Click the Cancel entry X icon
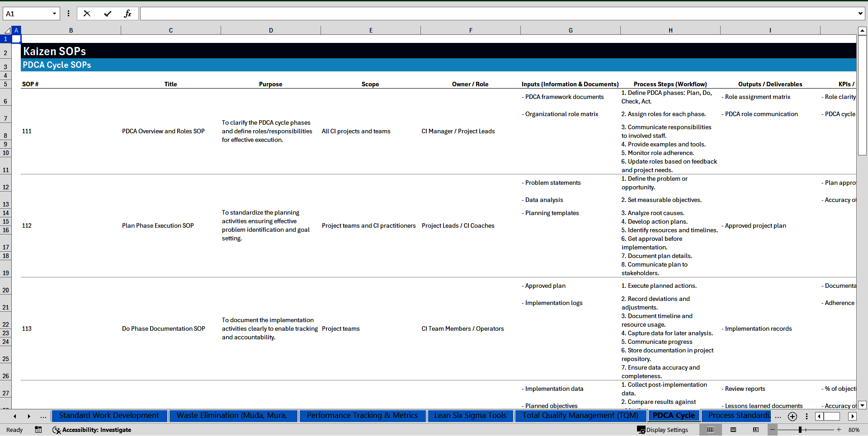This screenshot has height=436, width=868. coord(87,14)
